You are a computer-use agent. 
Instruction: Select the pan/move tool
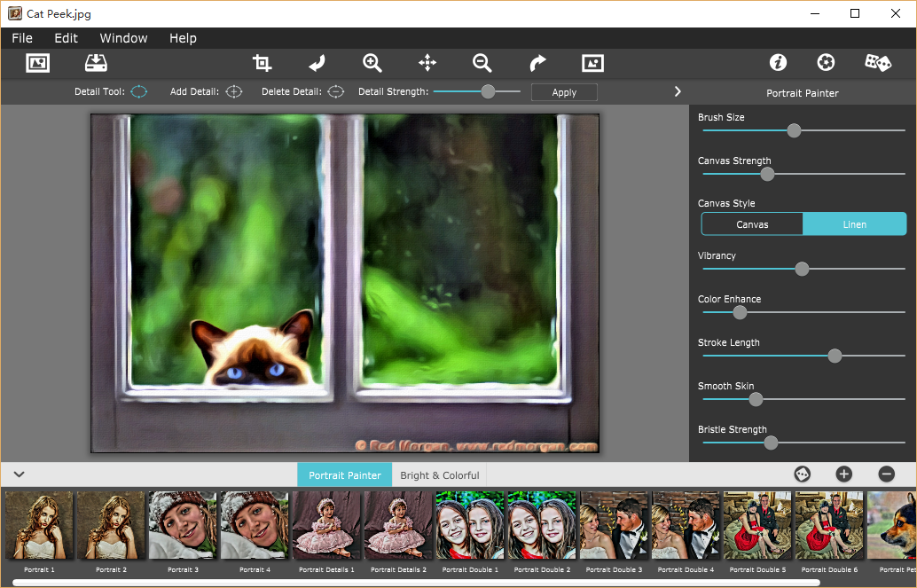427,63
